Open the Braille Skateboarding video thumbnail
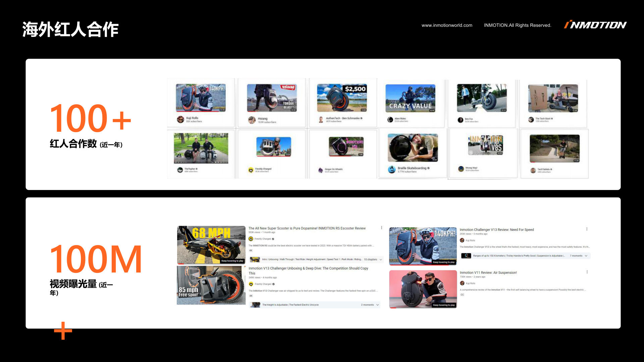The height and width of the screenshot is (362, 644). (x=413, y=148)
